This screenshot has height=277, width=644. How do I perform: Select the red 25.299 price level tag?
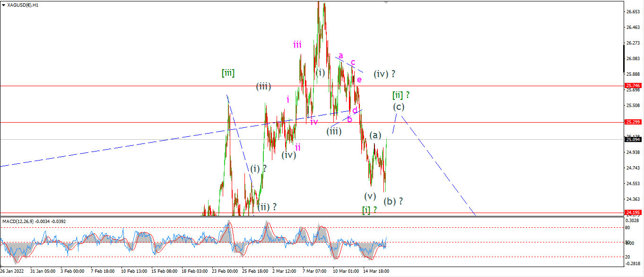(633, 122)
